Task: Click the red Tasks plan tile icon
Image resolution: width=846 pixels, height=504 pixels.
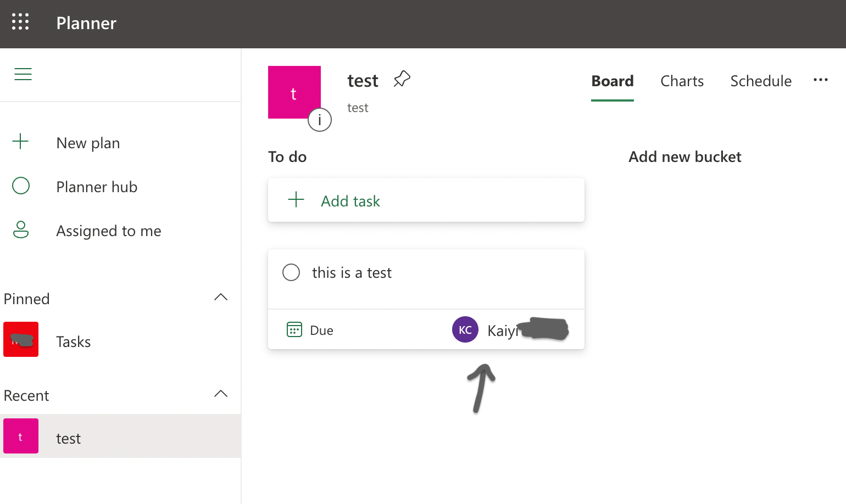Action: pos(21,339)
